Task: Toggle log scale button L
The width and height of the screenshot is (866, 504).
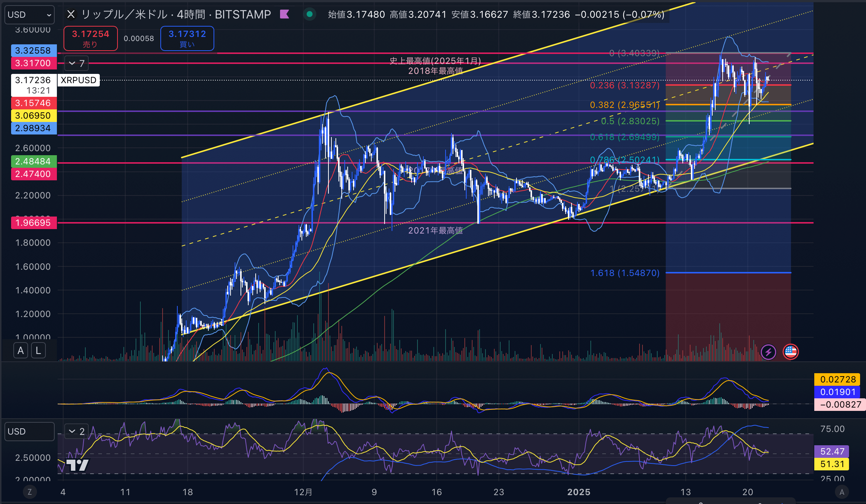Action: pyautogui.click(x=38, y=351)
